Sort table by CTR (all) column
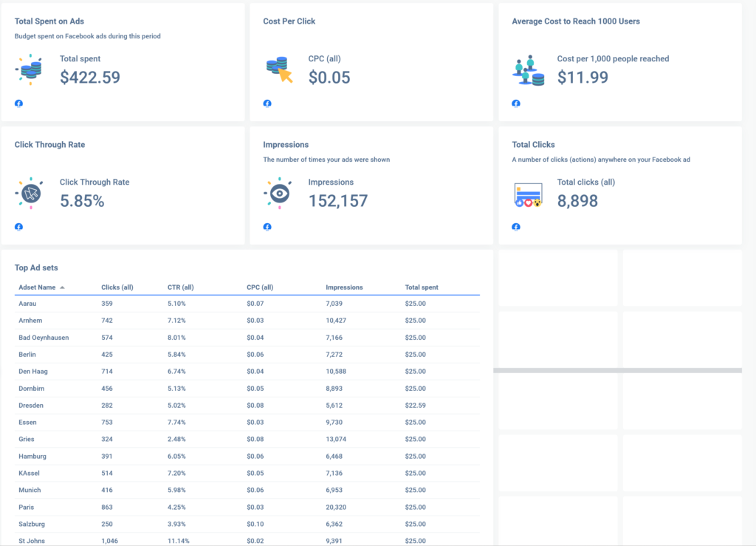Viewport: 756px width, 546px height. pyautogui.click(x=180, y=287)
